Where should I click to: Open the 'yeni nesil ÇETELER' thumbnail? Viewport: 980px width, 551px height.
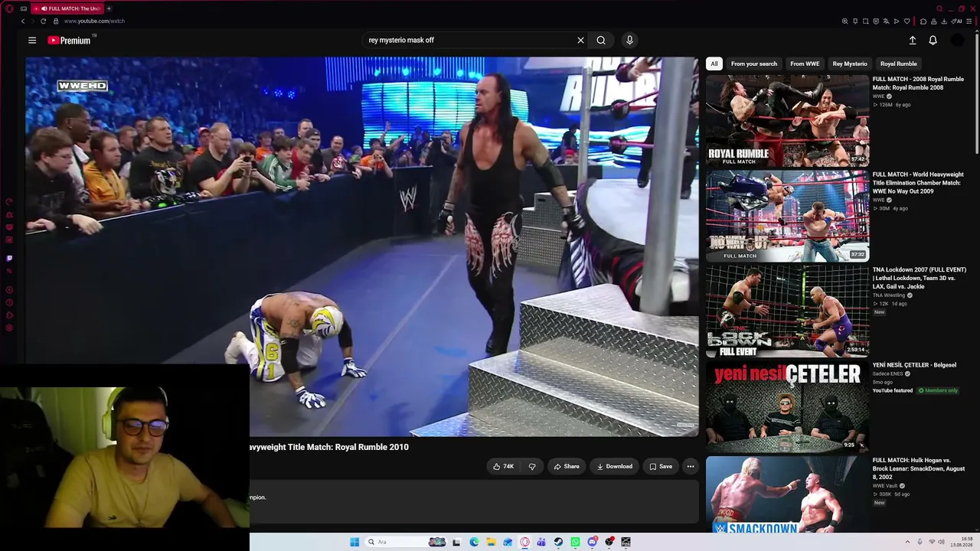[x=787, y=406]
